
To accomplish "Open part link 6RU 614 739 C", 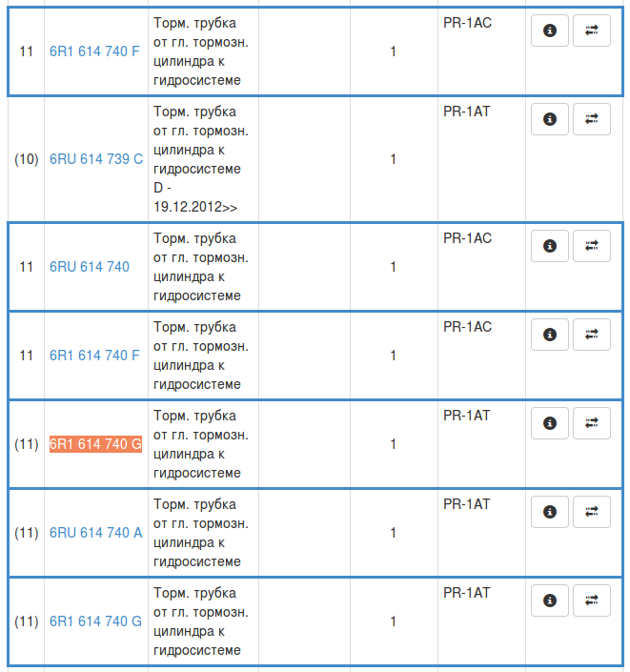I will (x=96, y=159).
